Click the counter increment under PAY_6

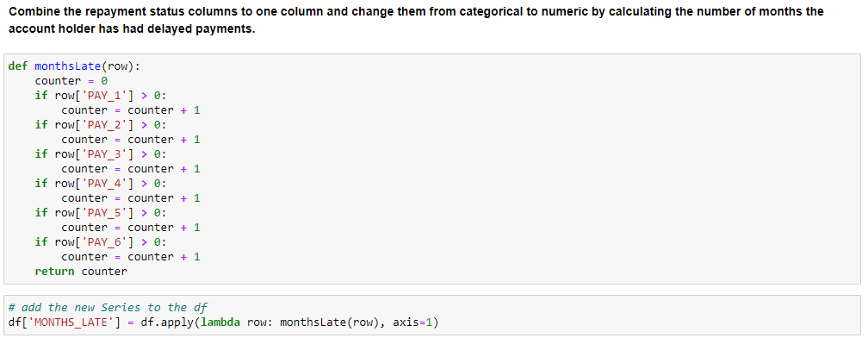tap(131, 257)
